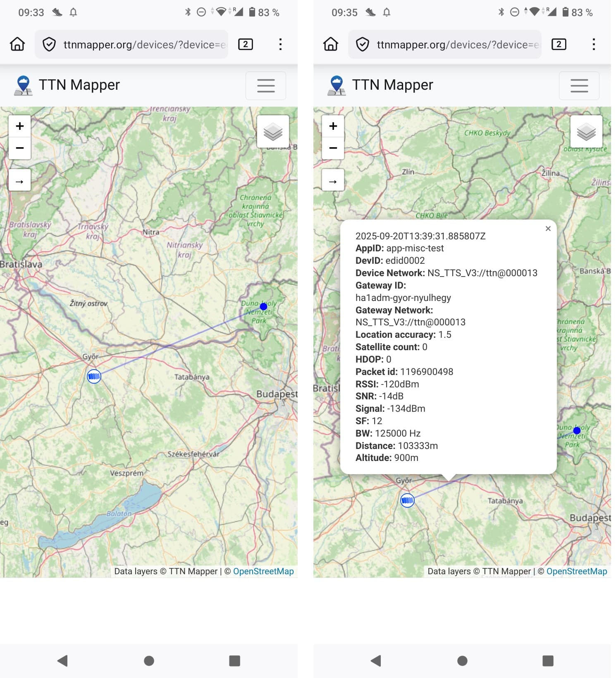The image size is (616, 678).
Task: Expand TTN Mapper hamburger menu in 09:35 screen
Action: 579,86
